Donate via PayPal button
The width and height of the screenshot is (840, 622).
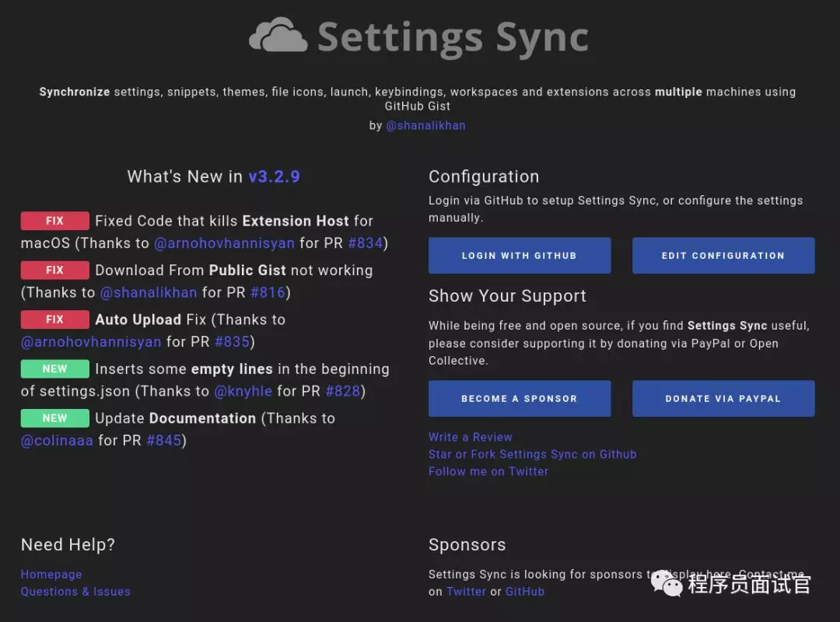click(723, 399)
